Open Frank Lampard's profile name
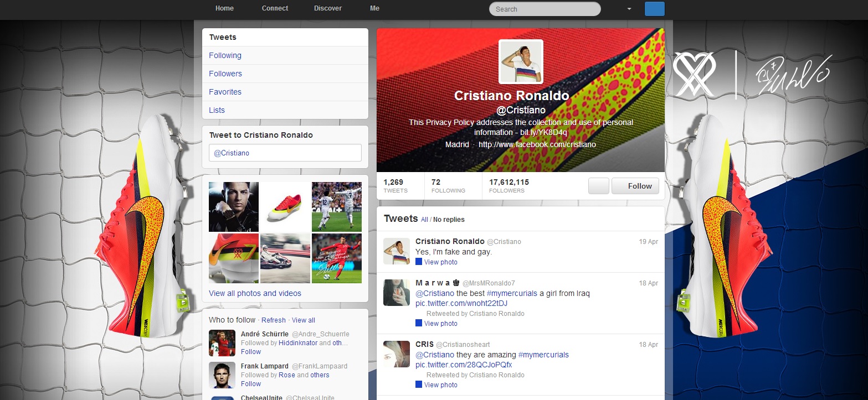 (x=265, y=366)
